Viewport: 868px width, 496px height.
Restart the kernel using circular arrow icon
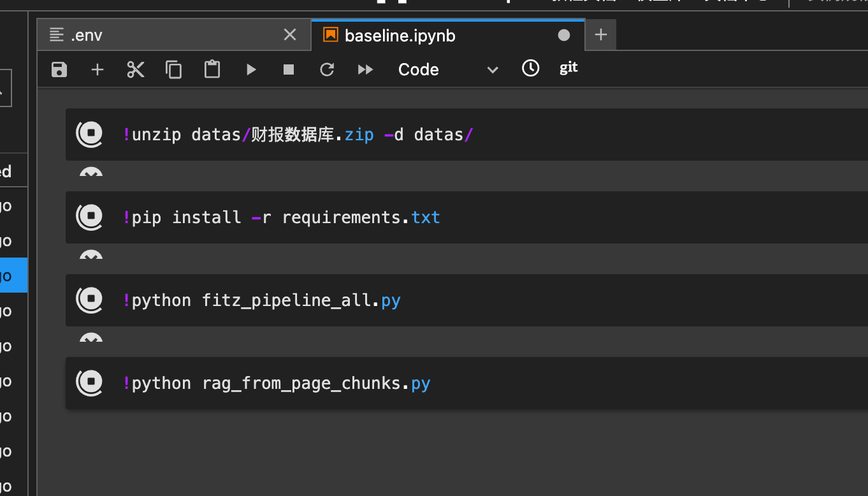(x=327, y=69)
